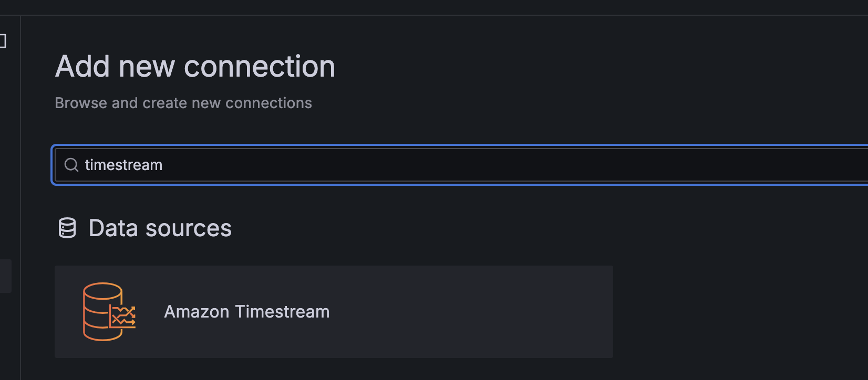868x380 pixels.
Task: Click empty area right of Timestream label in card
Action: [x=473, y=312]
